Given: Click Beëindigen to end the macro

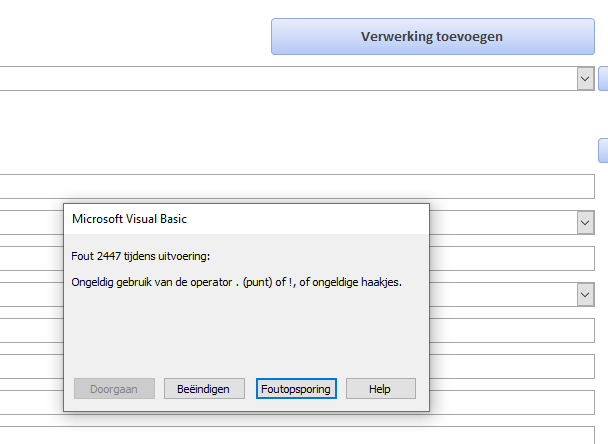Looking at the screenshot, I should (x=204, y=389).
